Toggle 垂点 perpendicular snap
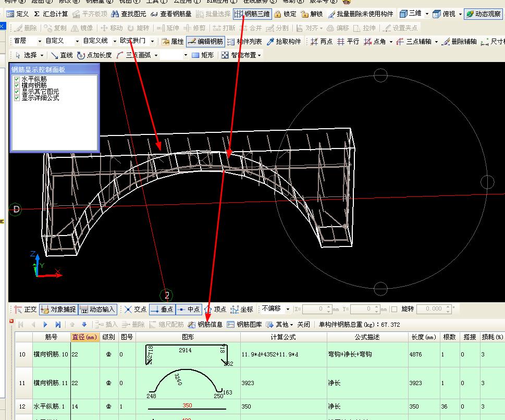This screenshot has height=420, width=505. point(162,309)
